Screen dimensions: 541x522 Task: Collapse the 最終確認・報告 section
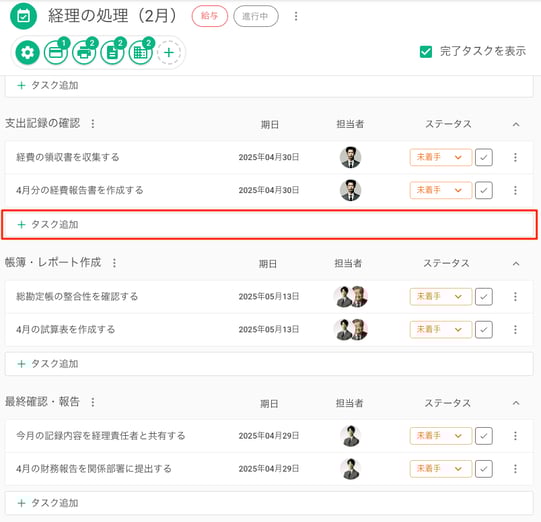[516, 403]
